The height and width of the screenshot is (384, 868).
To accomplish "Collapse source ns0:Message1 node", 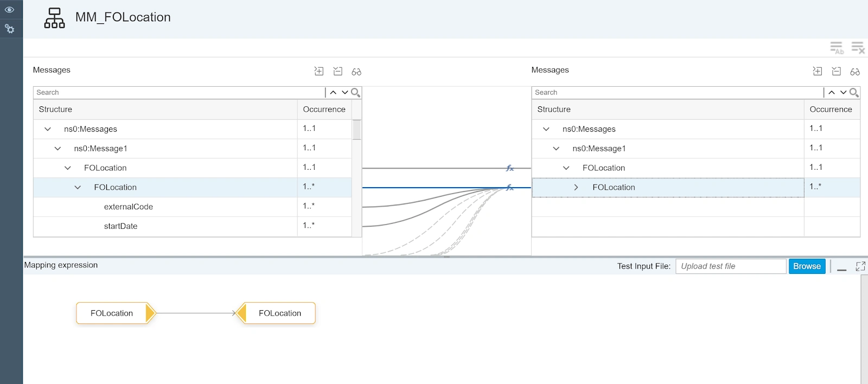I will tap(58, 149).
